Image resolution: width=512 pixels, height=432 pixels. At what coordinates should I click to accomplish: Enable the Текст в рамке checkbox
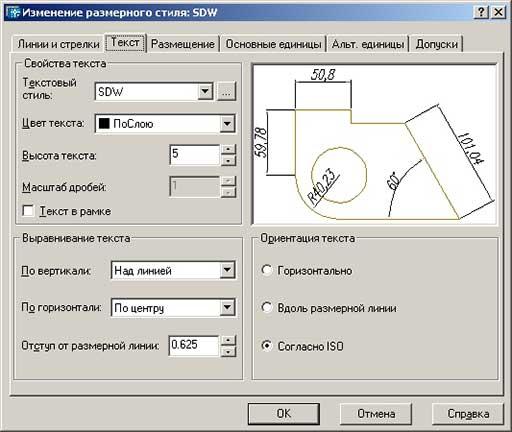click(28, 211)
